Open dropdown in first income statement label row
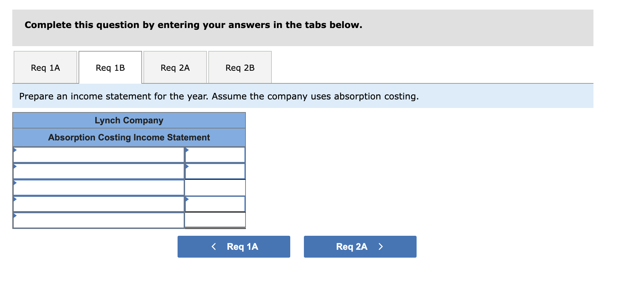 pyautogui.click(x=15, y=150)
